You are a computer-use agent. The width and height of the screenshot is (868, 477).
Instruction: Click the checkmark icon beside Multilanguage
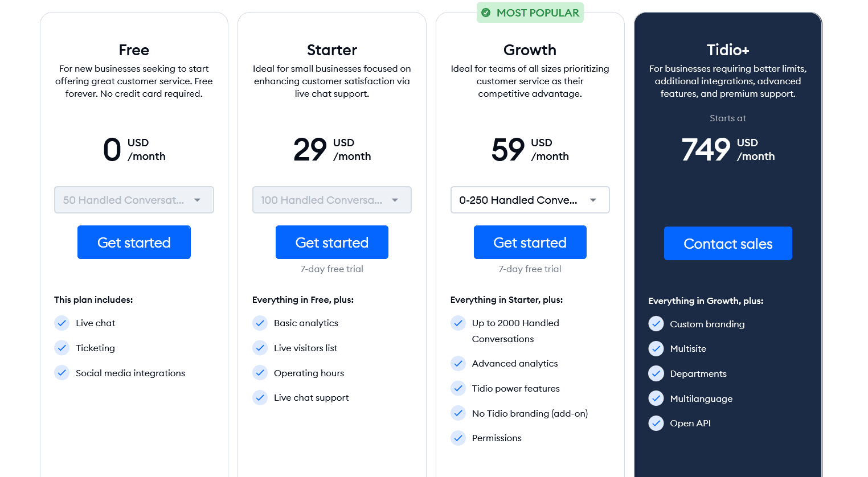click(656, 398)
